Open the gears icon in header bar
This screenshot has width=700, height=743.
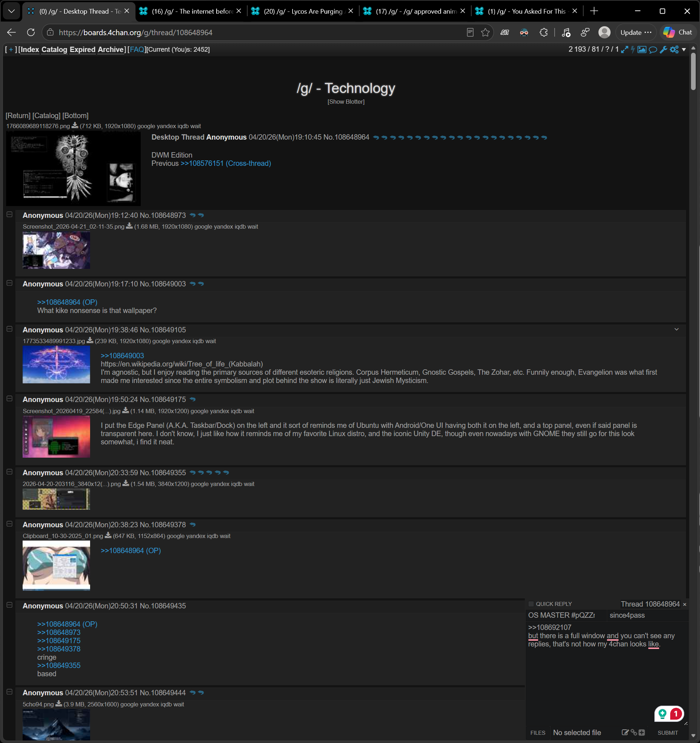(674, 50)
